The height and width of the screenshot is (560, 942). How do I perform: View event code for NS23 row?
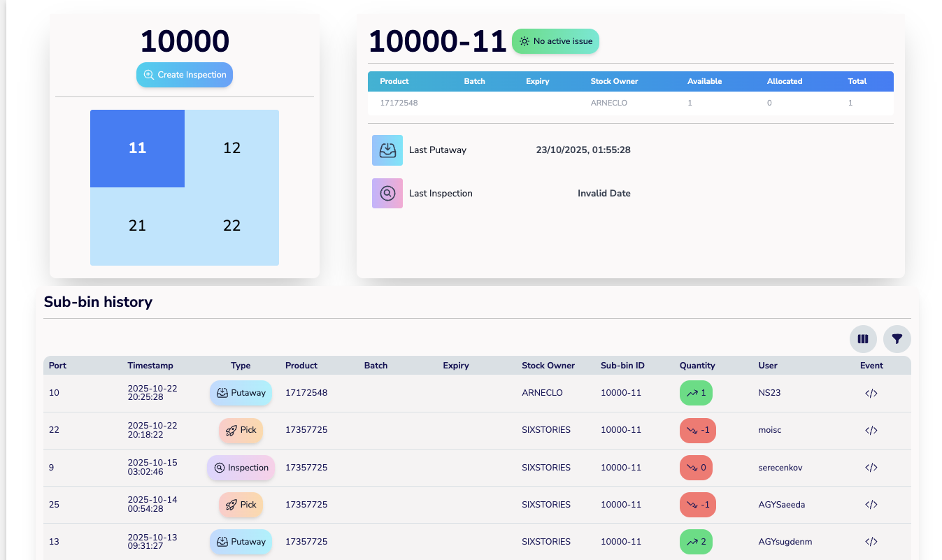click(x=871, y=393)
